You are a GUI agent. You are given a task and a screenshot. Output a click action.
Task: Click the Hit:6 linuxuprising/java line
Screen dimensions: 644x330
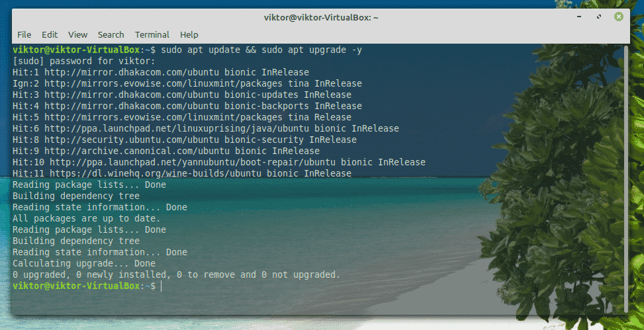click(x=205, y=128)
